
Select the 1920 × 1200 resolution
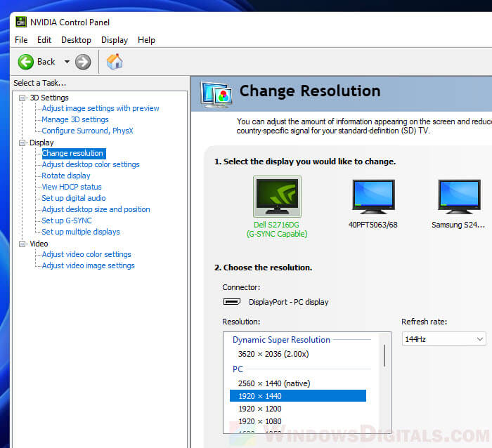pos(260,409)
